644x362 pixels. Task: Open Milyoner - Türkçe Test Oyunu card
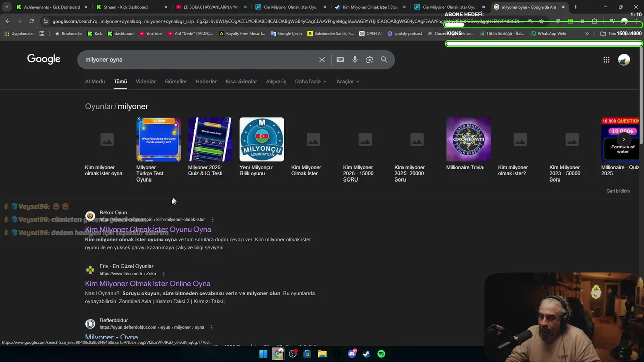[158, 150]
